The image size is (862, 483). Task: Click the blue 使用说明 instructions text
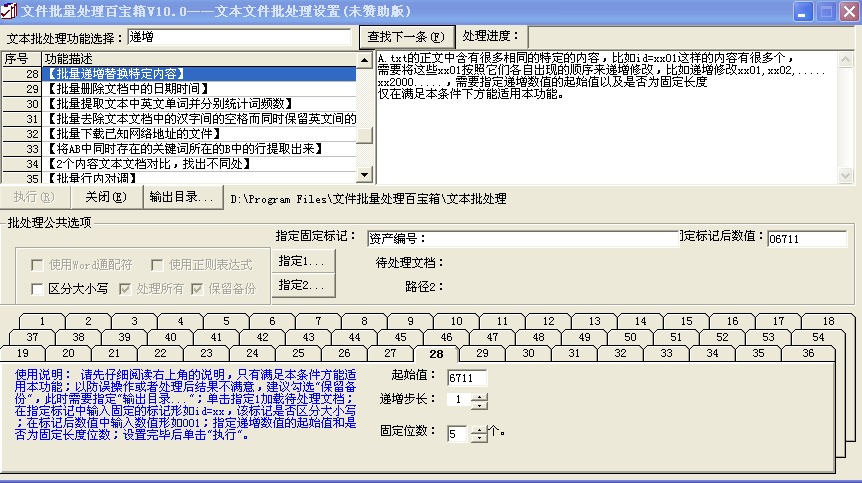(185, 404)
